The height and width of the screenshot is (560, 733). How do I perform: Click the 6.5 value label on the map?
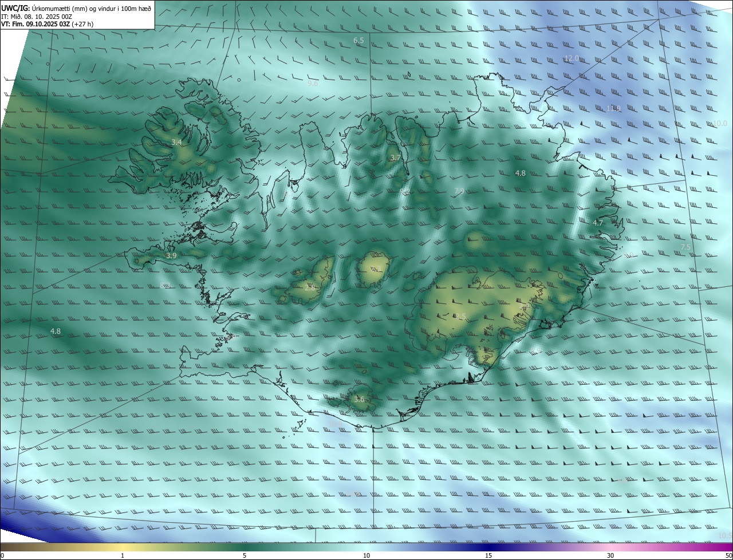[359, 41]
